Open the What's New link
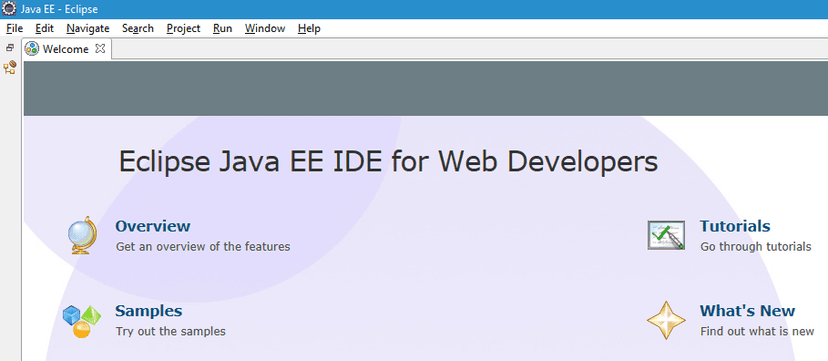 coord(747,311)
